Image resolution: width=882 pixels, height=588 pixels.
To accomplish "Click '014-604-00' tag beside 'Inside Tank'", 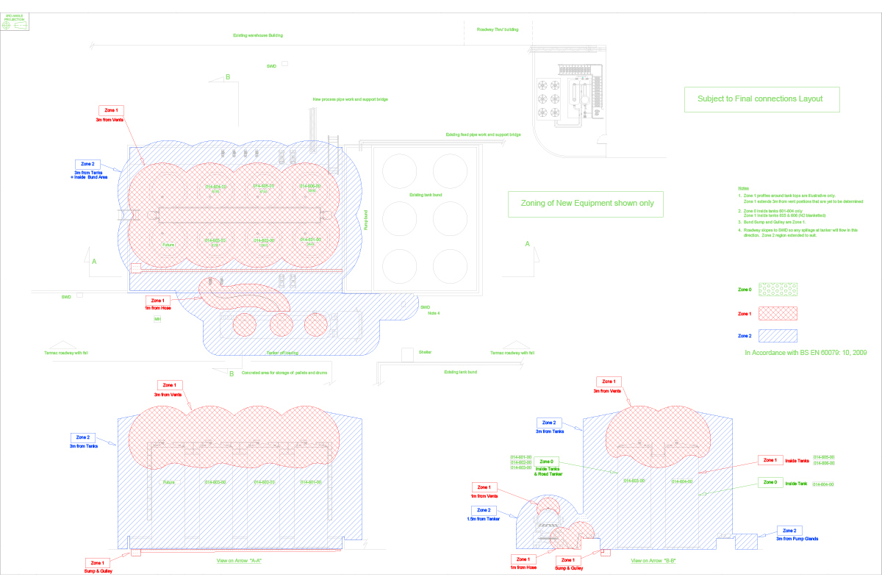I will tap(824, 484).
